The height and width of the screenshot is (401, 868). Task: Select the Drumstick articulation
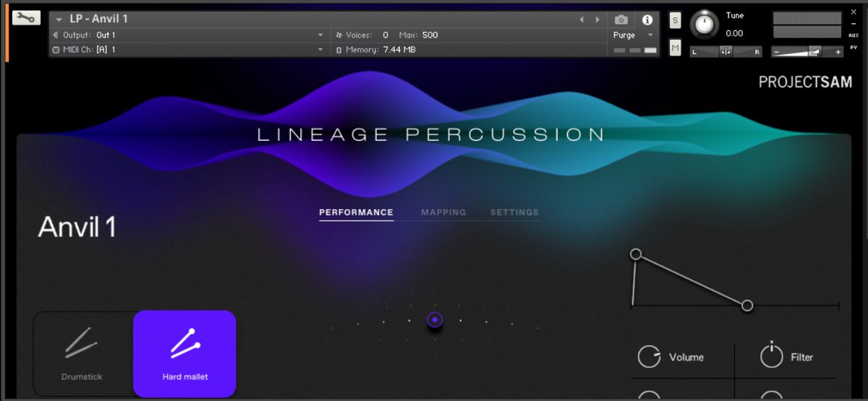82,353
